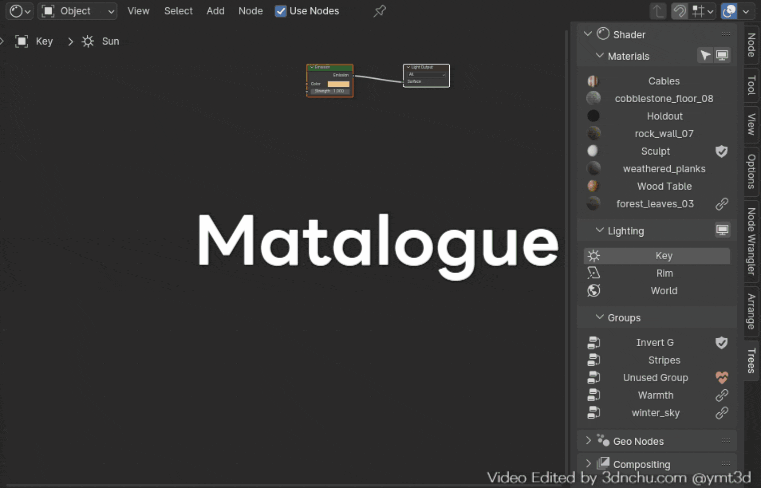Click the Key breadcrumb object icon

[x=21, y=41]
